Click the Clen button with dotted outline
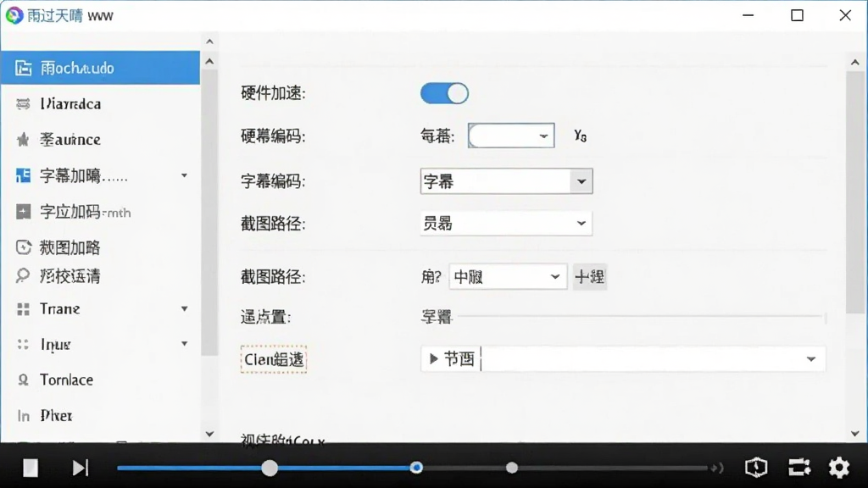Screen dimensions: 868x488 click(x=274, y=359)
